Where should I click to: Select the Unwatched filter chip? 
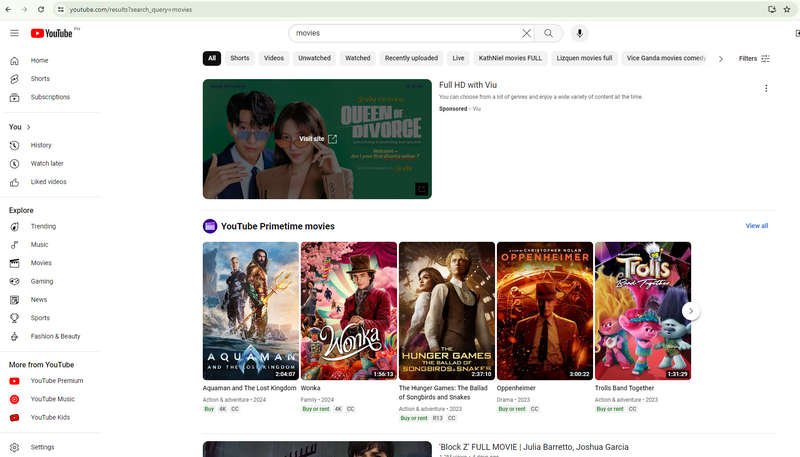tap(314, 58)
